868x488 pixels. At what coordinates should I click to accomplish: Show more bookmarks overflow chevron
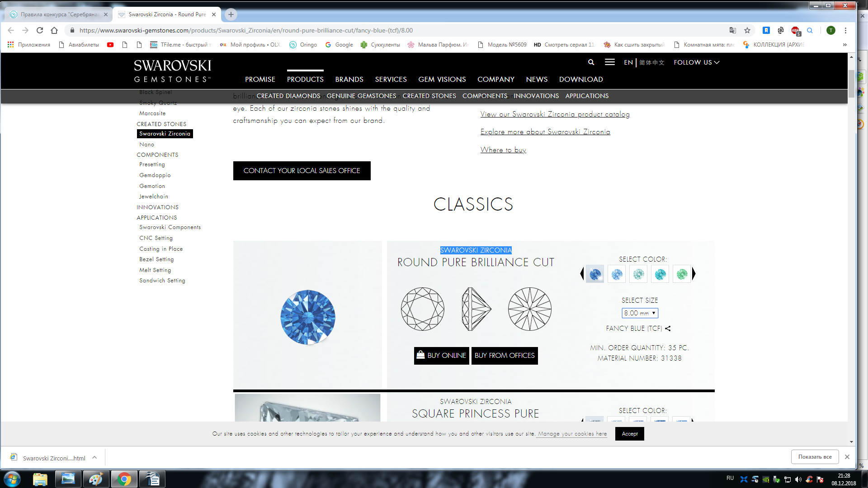click(845, 45)
